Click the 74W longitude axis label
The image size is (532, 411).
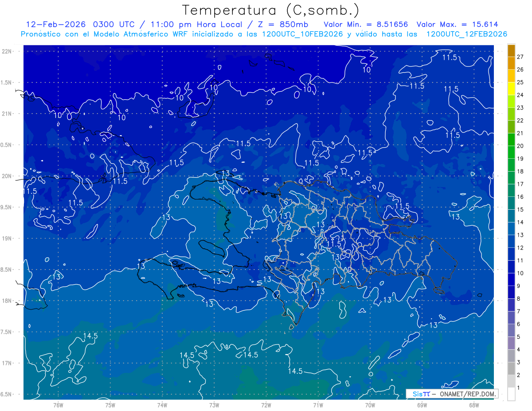pos(162,405)
